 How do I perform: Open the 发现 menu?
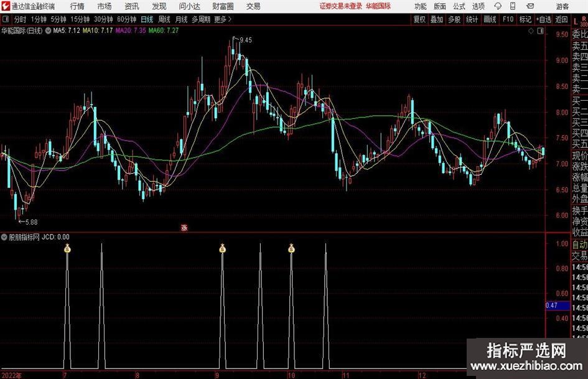pyautogui.click(x=159, y=6)
